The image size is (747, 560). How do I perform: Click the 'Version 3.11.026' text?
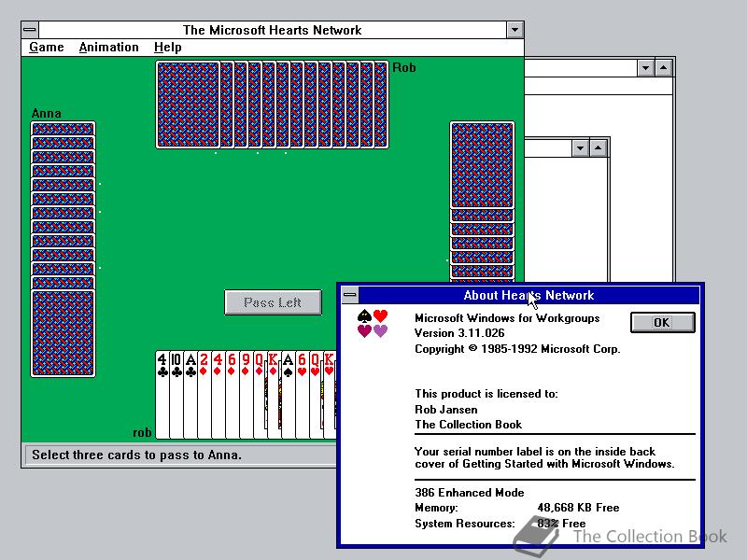pos(459,333)
